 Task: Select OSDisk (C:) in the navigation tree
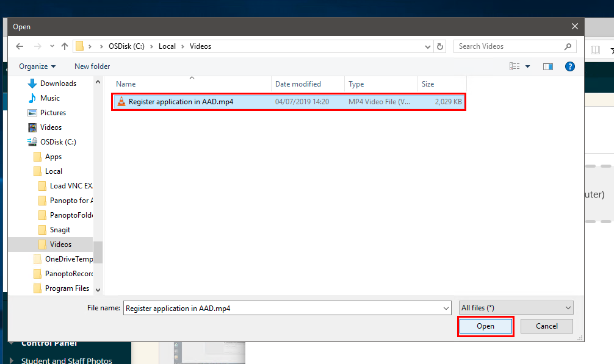(x=58, y=142)
